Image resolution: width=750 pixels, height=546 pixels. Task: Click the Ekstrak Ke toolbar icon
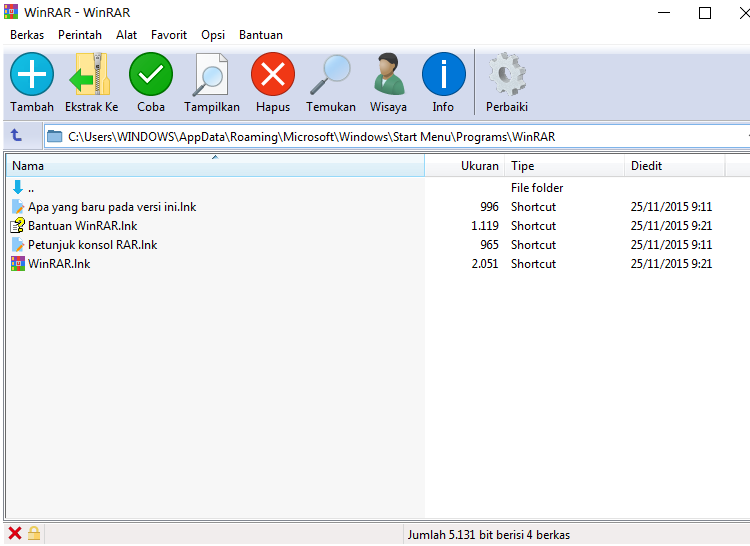coord(90,75)
